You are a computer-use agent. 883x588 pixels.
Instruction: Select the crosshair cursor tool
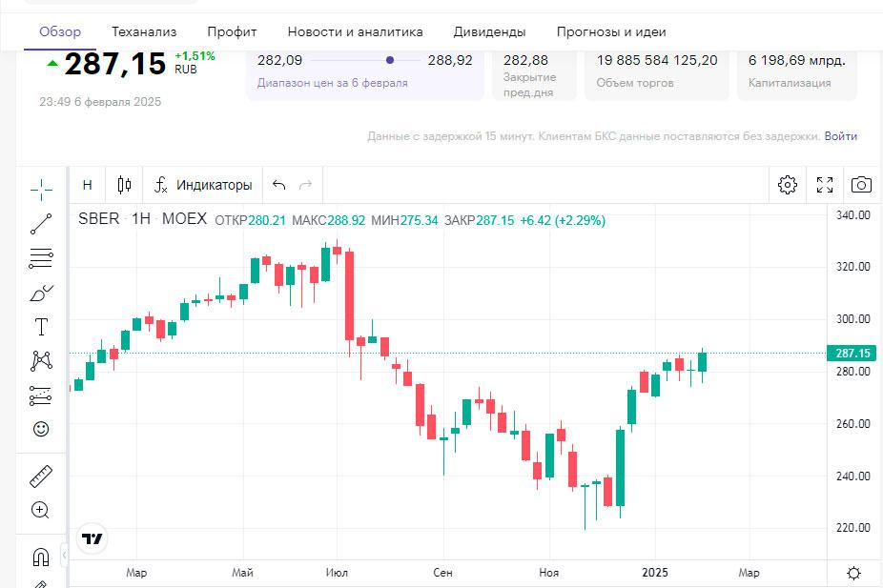pos(41,190)
